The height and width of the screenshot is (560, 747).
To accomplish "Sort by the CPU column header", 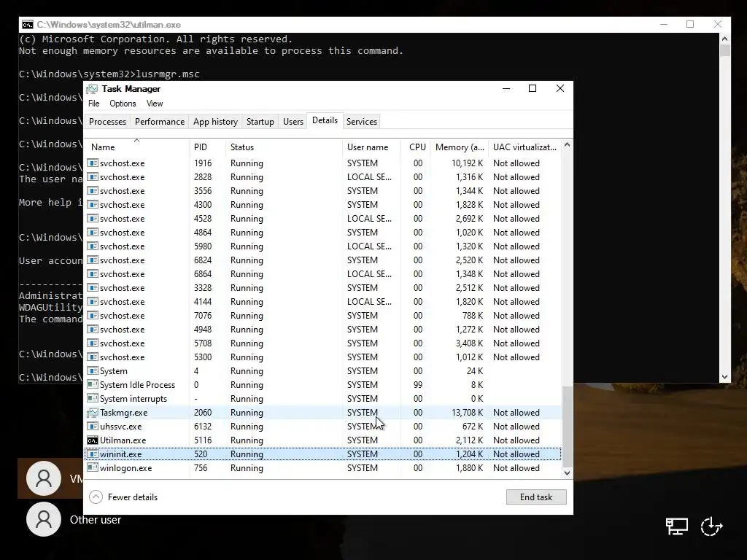I will pos(416,147).
